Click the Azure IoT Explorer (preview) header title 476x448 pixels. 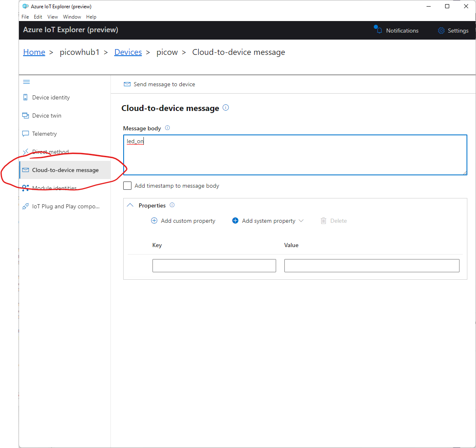coord(71,30)
